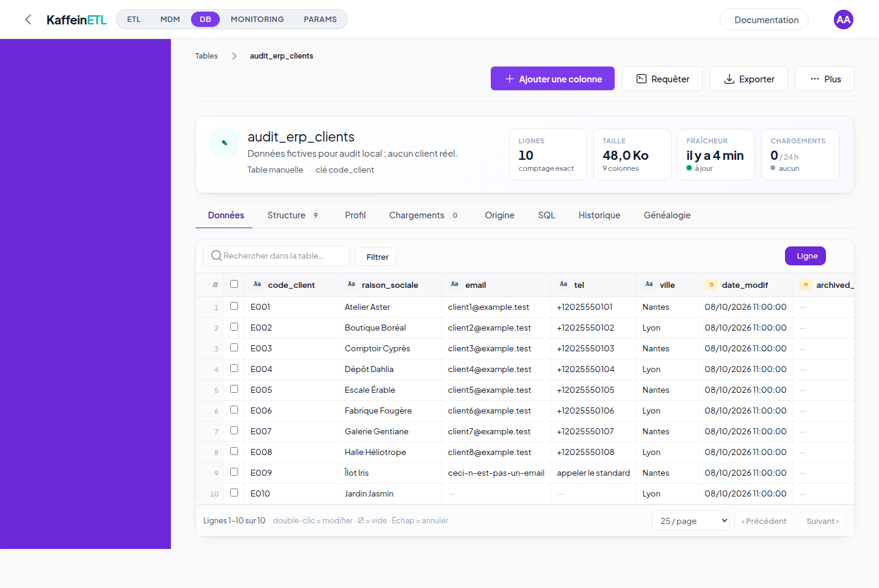This screenshot has width=879, height=588.
Task: Open the Filtrer button
Action: pos(376,257)
